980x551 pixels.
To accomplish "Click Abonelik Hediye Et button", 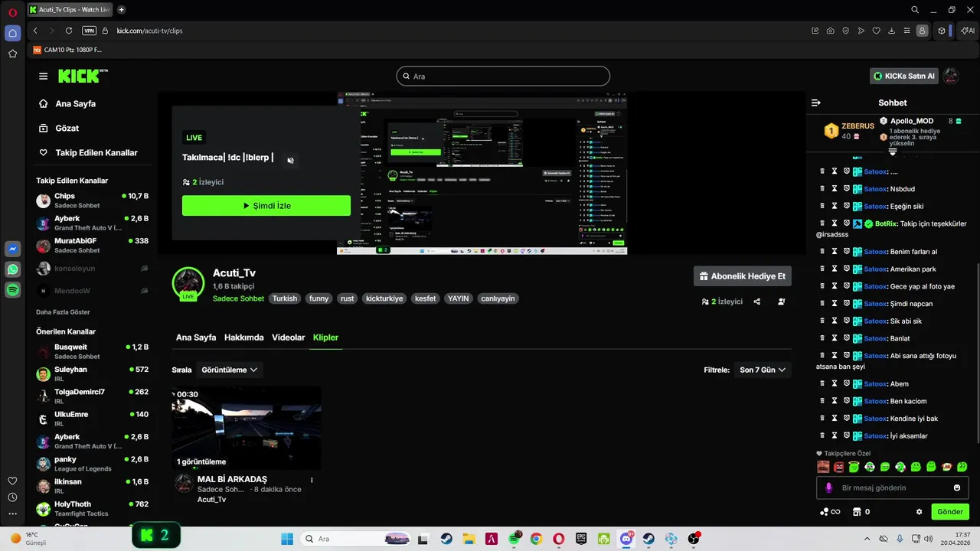I will 743,276.
